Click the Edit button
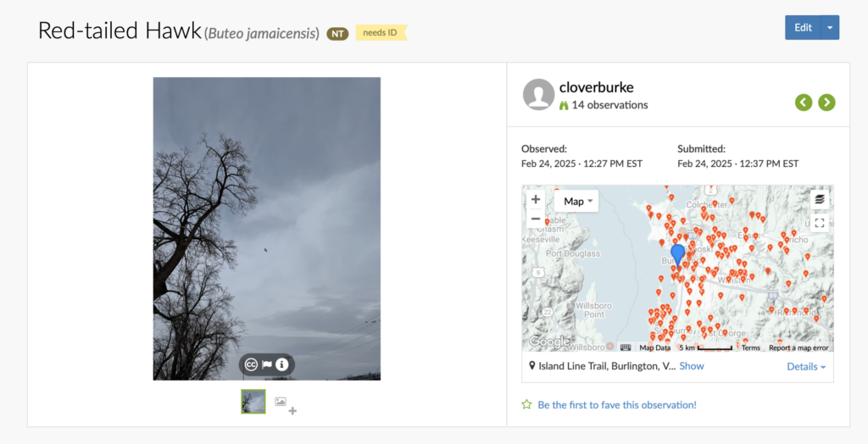The width and height of the screenshot is (868, 444). click(804, 28)
